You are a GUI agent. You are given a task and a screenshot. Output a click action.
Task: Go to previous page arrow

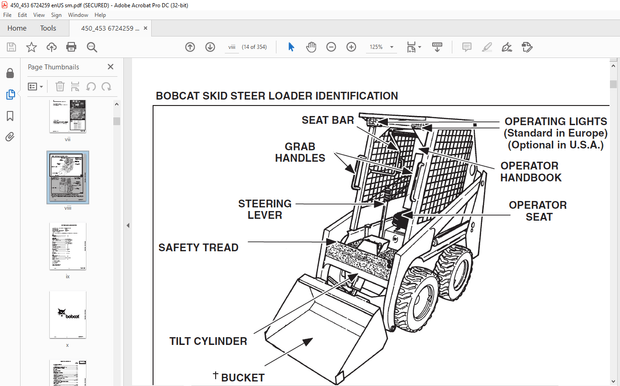(x=190, y=47)
